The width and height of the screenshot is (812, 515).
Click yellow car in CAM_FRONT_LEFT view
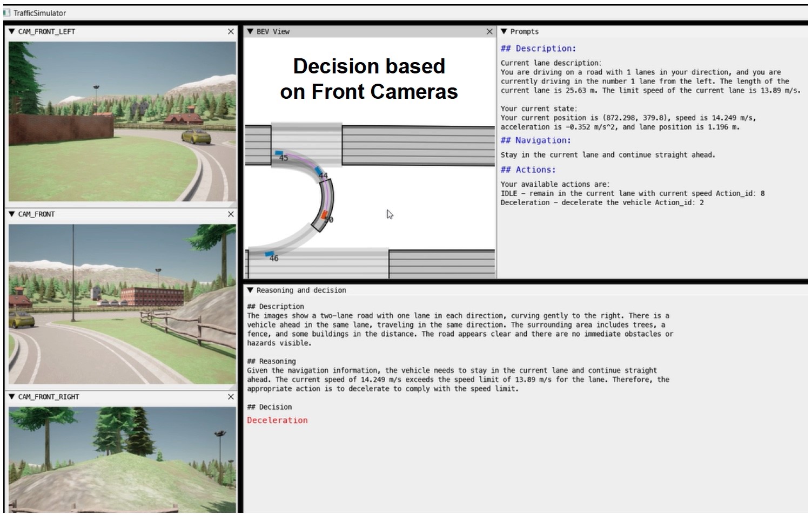click(197, 137)
